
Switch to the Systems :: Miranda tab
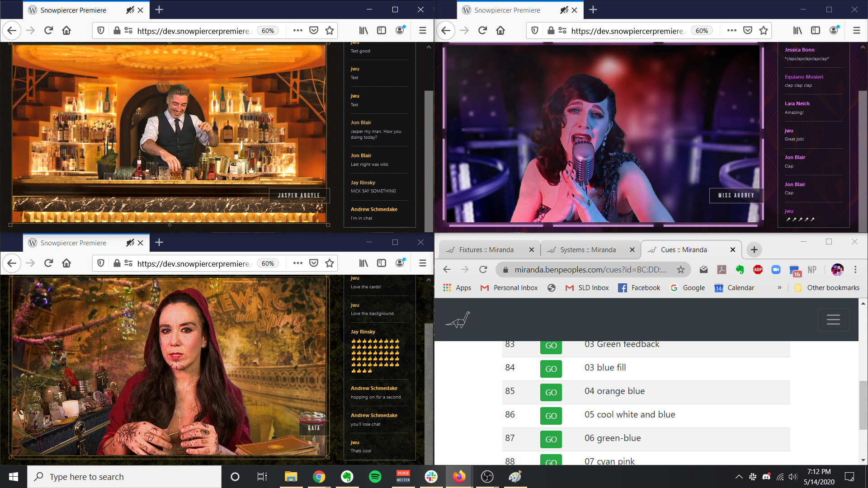tap(587, 250)
